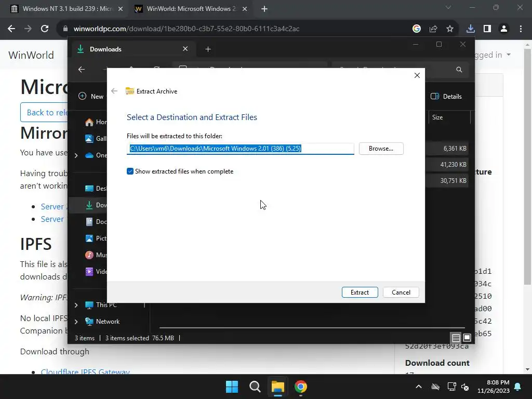Show hidden system tray icons
Image resolution: width=532 pixels, height=399 pixels.
(x=419, y=387)
